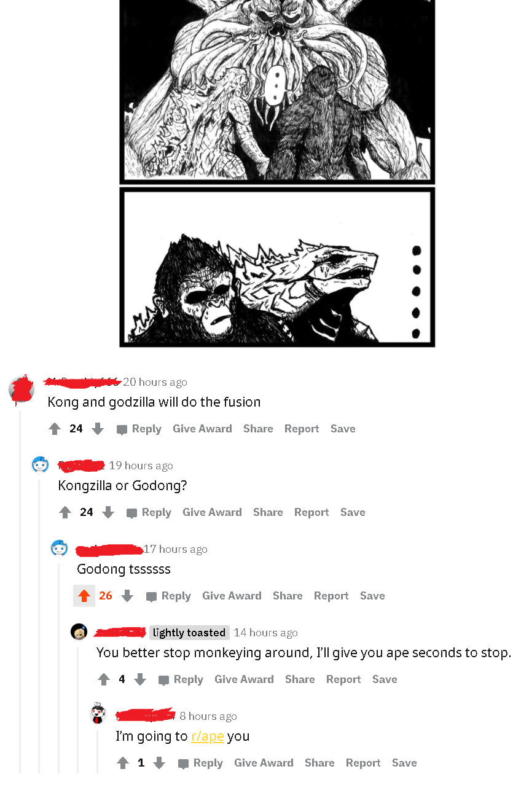Upvote the 'Kong and godzilla will do the fusion' comment
This screenshot has width=521, height=812.
pyautogui.click(x=55, y=429)
